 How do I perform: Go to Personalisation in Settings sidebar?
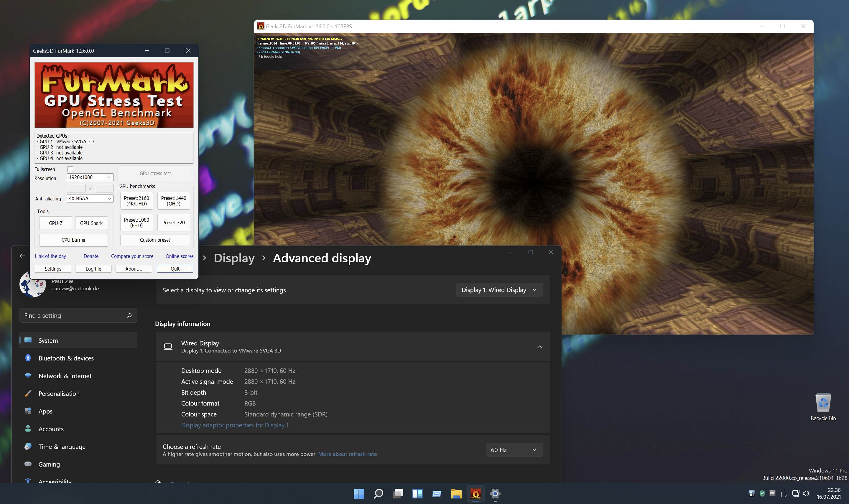59,393
